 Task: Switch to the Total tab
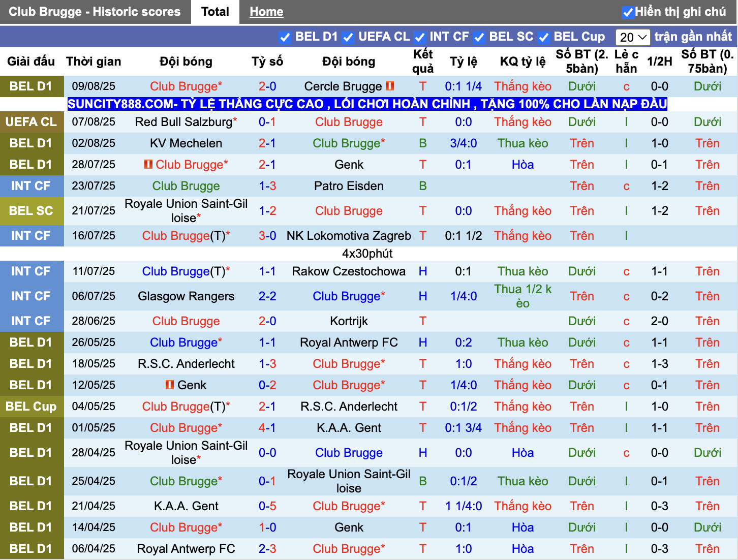215,12
